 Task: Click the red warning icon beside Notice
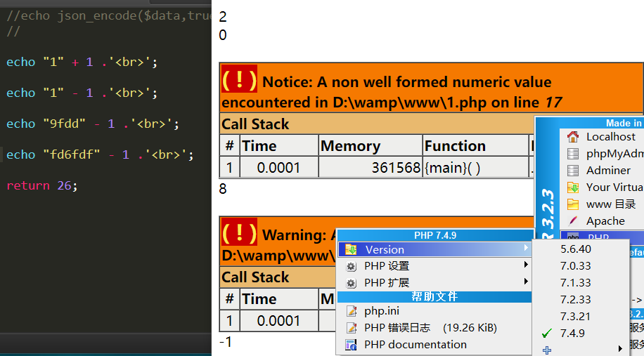pos(239,79)
